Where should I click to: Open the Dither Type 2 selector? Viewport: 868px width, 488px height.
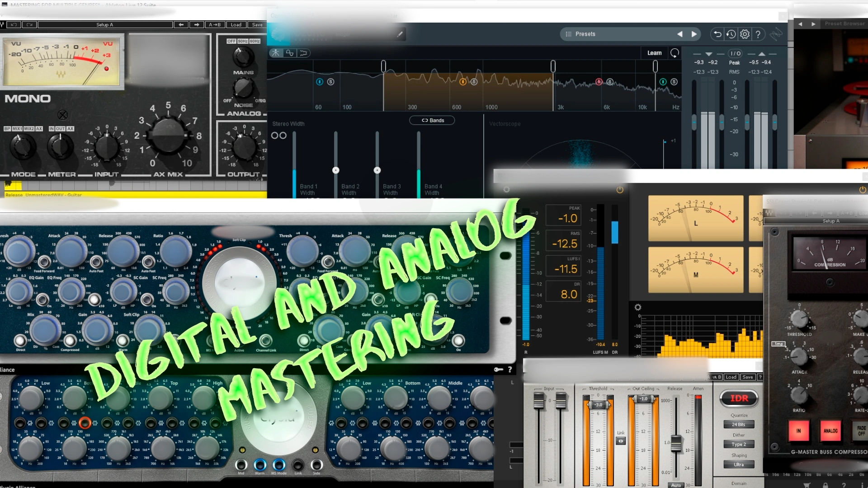[x=739, y=444]
